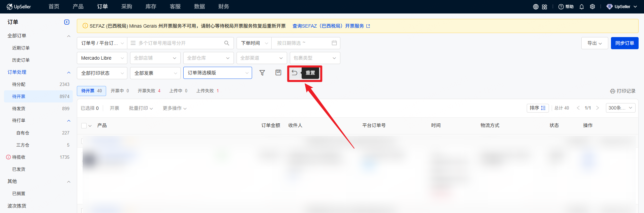Click the language globe icon
The image size is (644, 213).
[x=535, y=7]
